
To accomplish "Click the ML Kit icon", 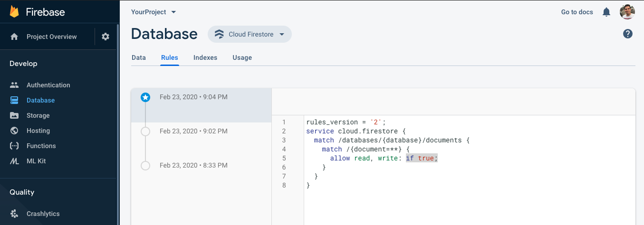I will click(14, 161).
